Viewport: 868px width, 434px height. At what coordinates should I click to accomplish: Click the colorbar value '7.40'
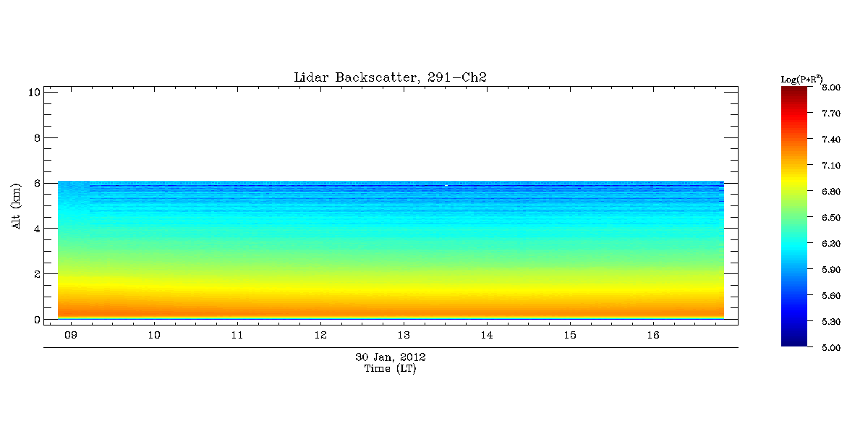point(830,140)
